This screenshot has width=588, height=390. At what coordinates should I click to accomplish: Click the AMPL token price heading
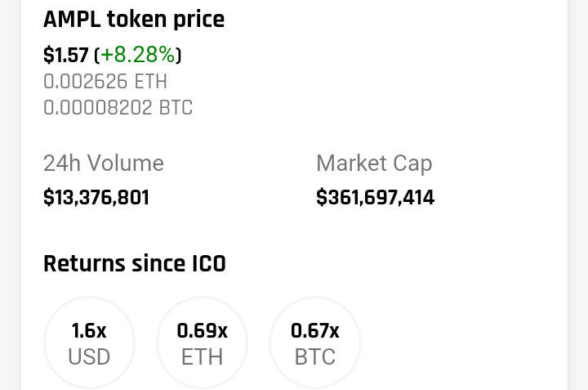coord(133,20)
